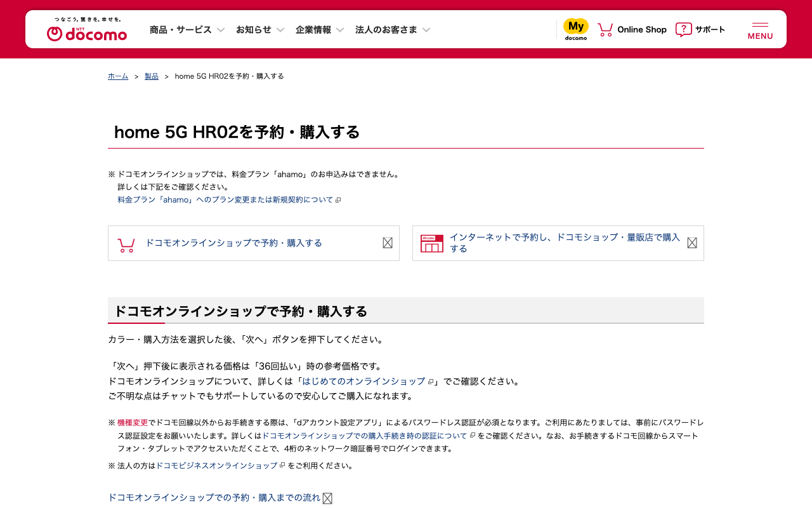Click the arrow icon on ドコモオンラインショップで予約・購入する box
The height and width of the screenshot is (508, 812).
388,243
